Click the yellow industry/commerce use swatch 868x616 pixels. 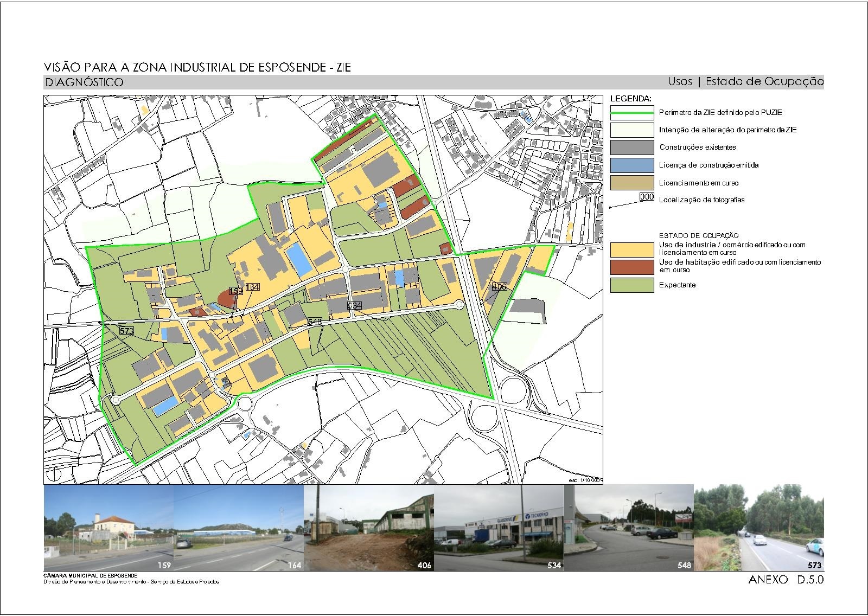pyautogui.click(x=631, y=249)
